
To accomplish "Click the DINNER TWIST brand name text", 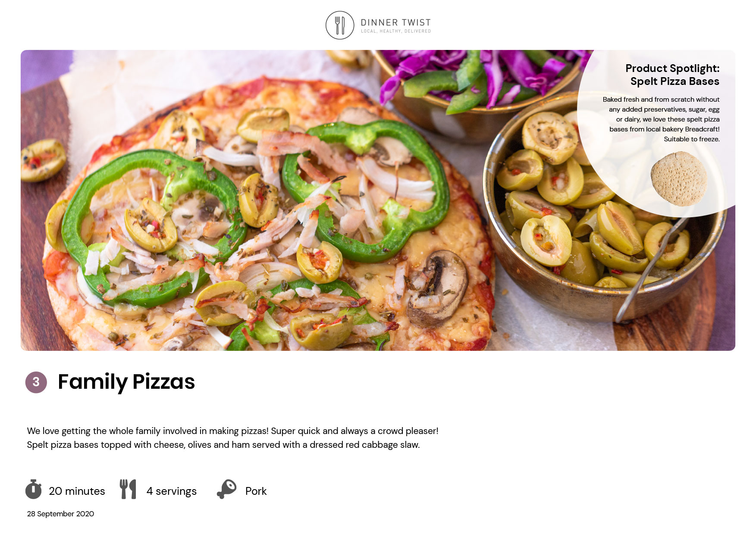I will 395,22.
